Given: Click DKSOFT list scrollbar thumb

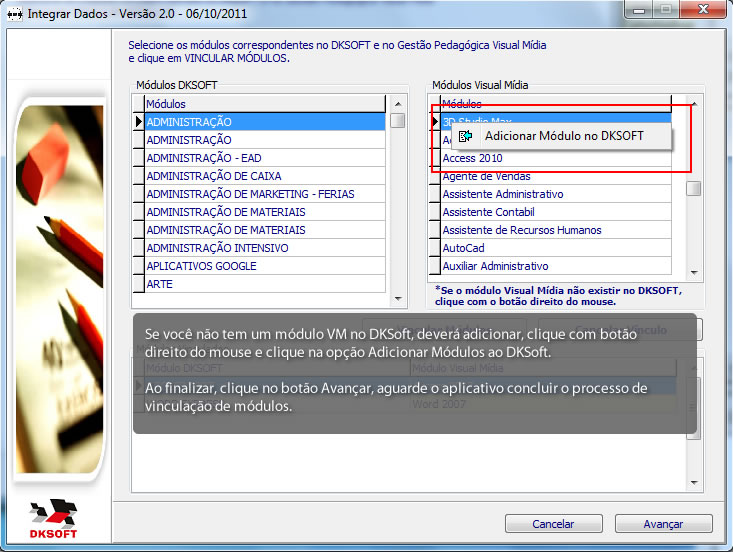Looking at the screenshot, I should tap(398, 120).
